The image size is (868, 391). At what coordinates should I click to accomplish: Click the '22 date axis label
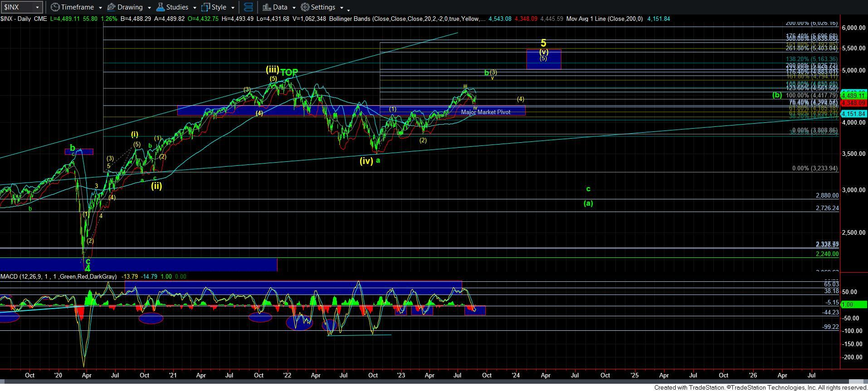point(287,375)
